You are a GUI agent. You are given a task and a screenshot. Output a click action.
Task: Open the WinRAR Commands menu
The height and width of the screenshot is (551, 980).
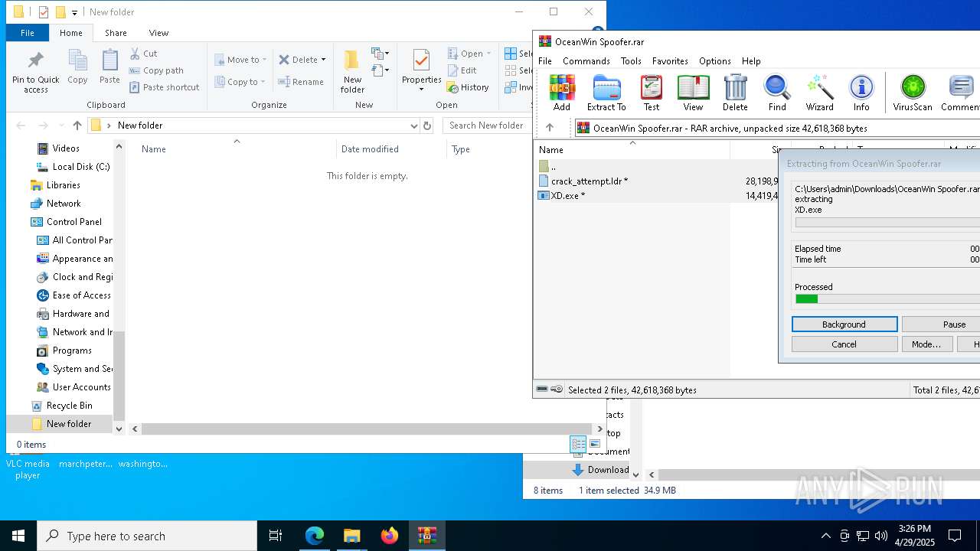coord(586,61)
